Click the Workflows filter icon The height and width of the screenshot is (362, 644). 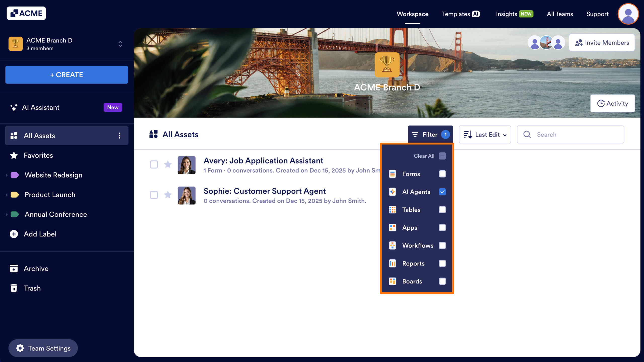click(x=392, y=245)
